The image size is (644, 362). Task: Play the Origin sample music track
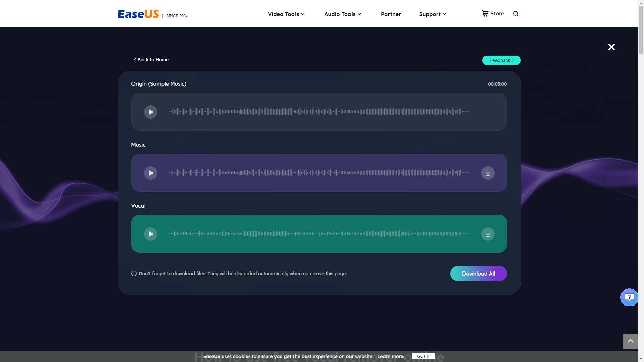coord(150,112)
